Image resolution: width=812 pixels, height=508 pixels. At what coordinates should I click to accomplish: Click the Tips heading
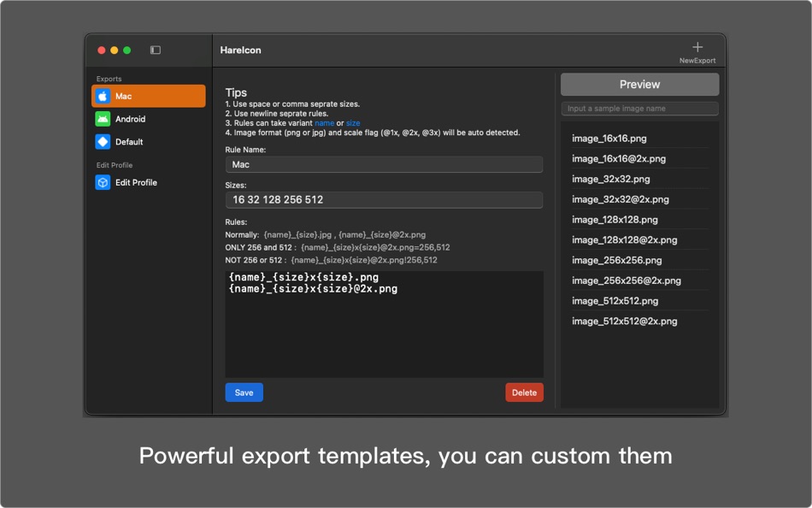(x=236, y=92)
